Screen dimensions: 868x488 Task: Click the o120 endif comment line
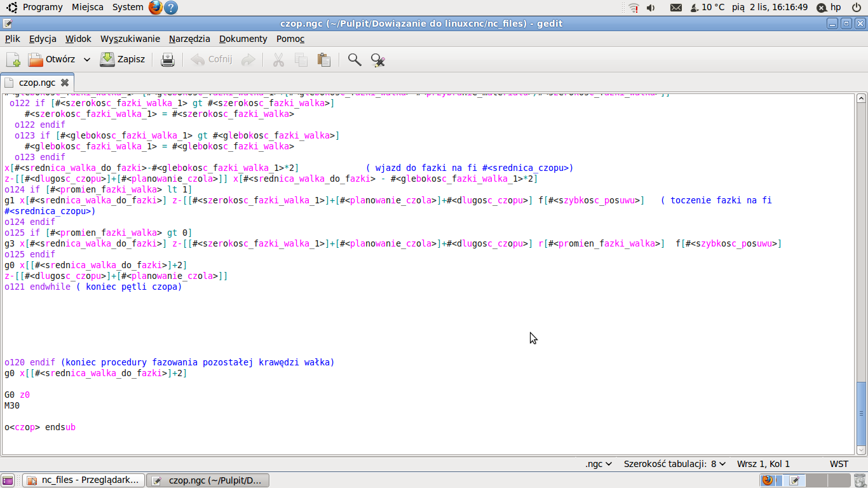[x=170, y=362]
